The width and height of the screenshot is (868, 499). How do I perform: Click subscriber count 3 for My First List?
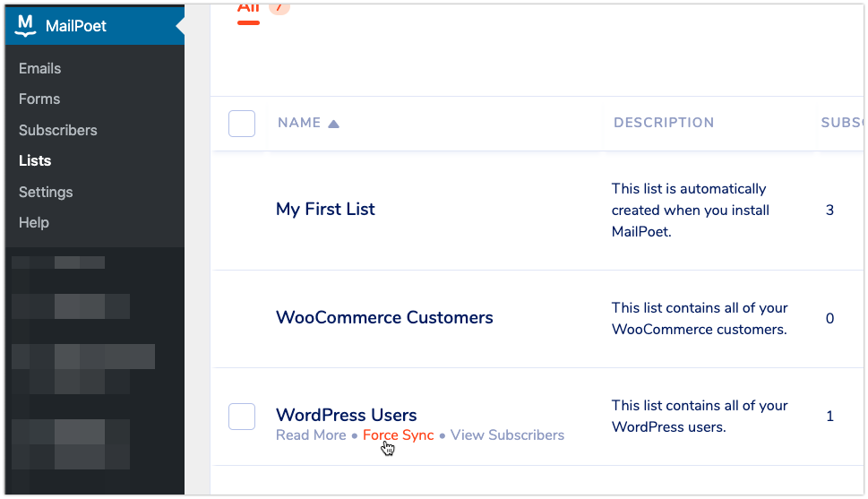829,211
